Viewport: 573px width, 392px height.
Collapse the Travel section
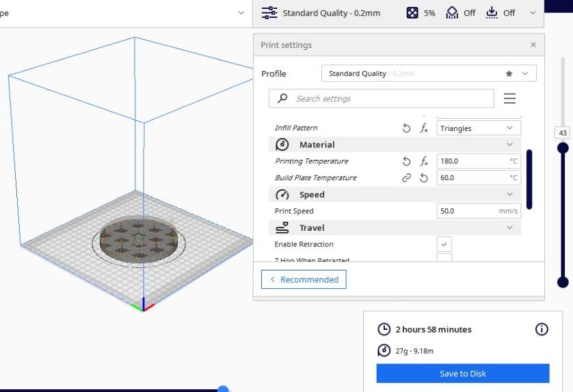509,227
